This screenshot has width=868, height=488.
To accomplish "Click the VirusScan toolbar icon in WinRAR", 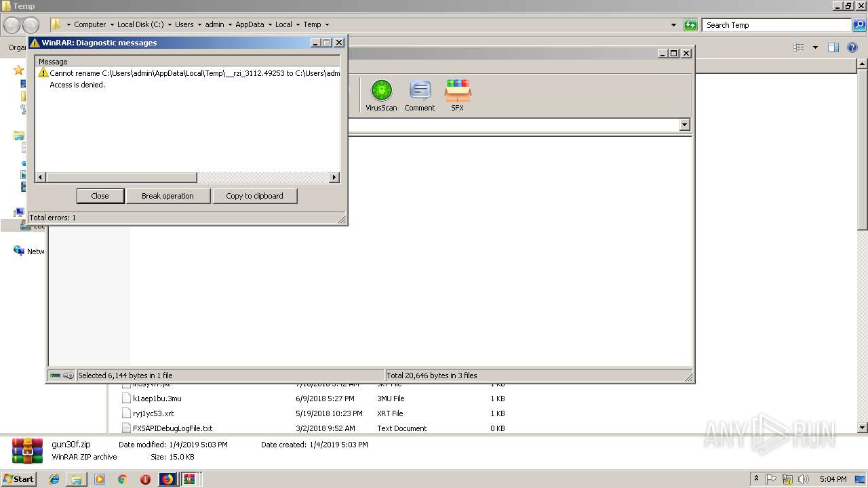I will (x=381, y=95).
